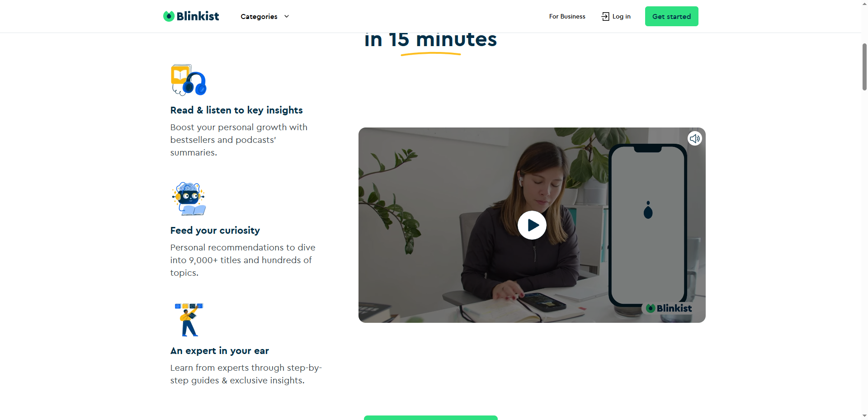Viewport: 868px width, 420px height.
Task: Expand the Categories dropdown chevron
Action: (x=287, y=16)
